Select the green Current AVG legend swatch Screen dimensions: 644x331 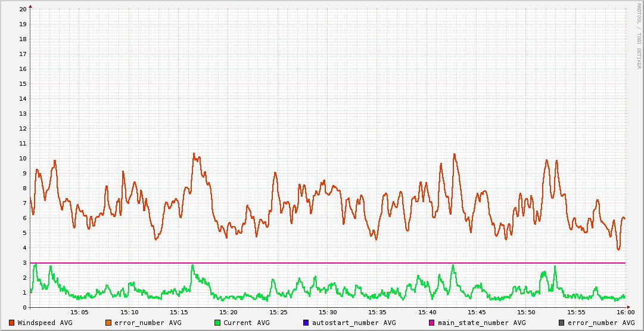[217, 323]
